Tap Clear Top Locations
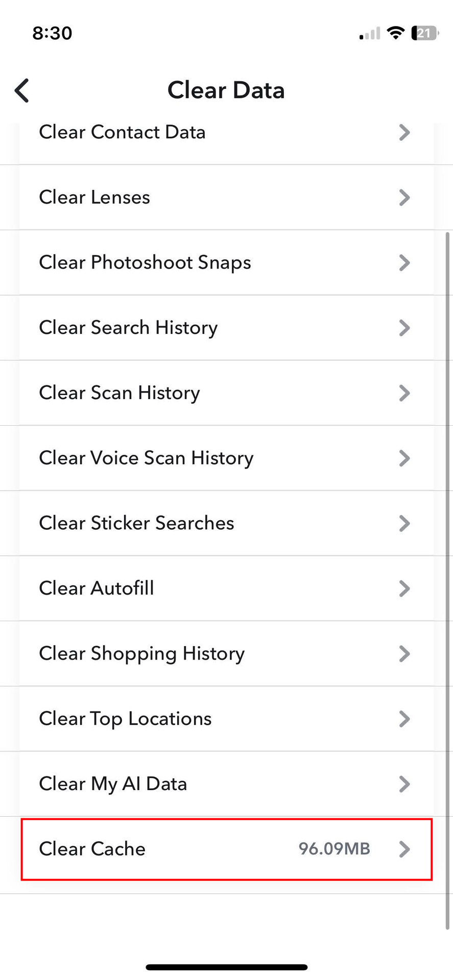453x980 pixels. click(125, 719)
